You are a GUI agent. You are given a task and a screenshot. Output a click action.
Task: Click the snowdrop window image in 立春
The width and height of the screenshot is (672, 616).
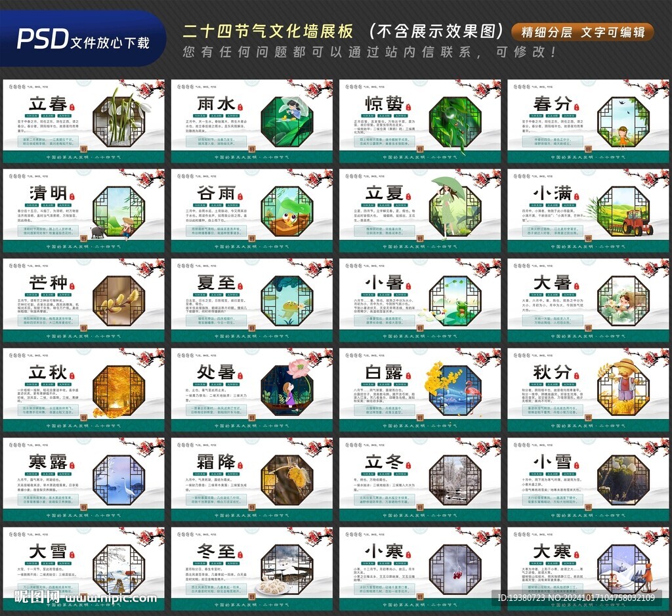tap(119, 118)
